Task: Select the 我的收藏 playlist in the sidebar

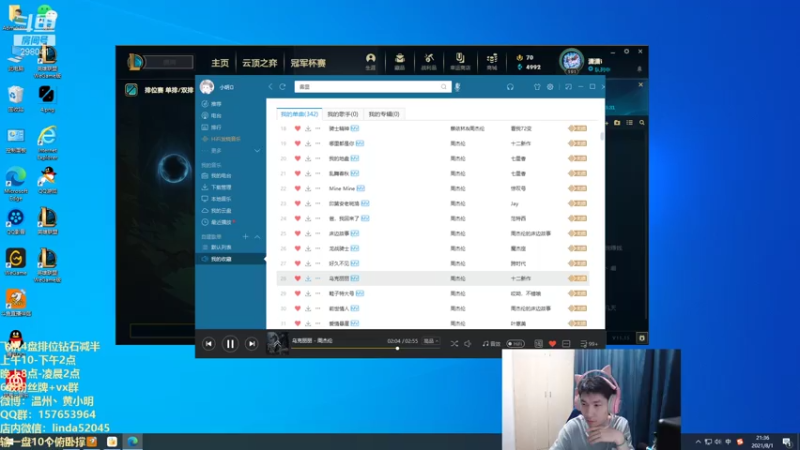Action: pos(230,259)
